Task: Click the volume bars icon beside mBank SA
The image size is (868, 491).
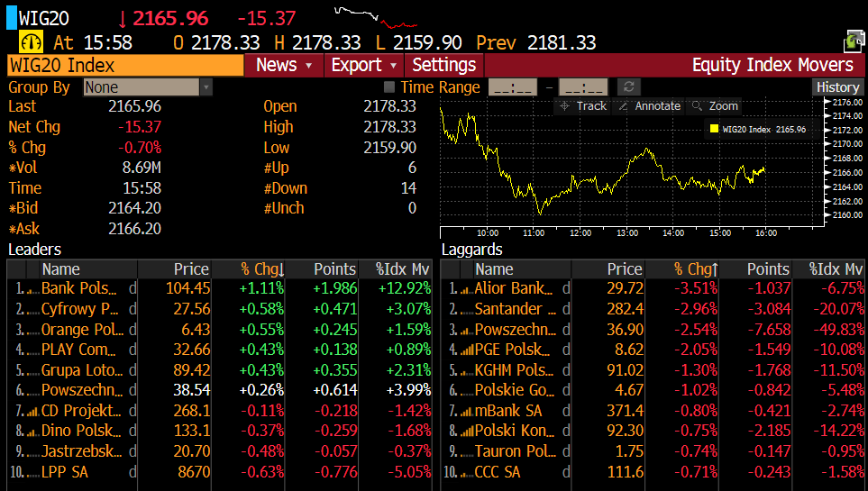Action: pos(467,412)
